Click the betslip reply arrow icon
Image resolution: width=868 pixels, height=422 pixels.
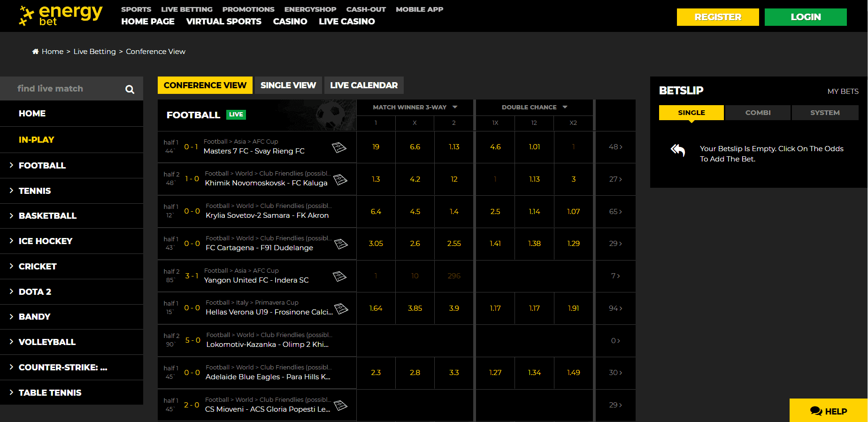point(678,150)
